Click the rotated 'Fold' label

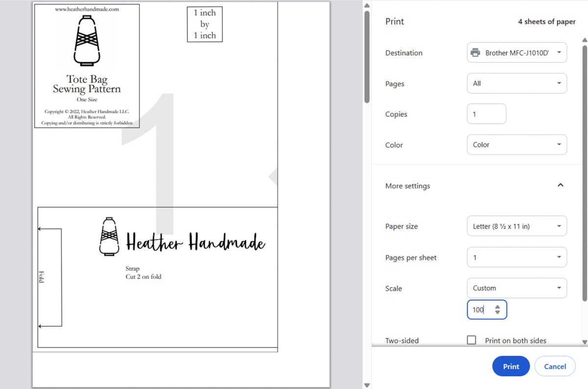point(41,276)
